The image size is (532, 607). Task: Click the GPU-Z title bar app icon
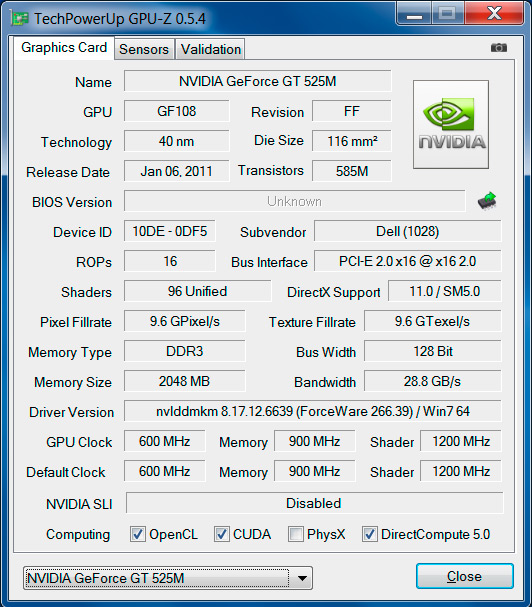[x=20, y=18]
